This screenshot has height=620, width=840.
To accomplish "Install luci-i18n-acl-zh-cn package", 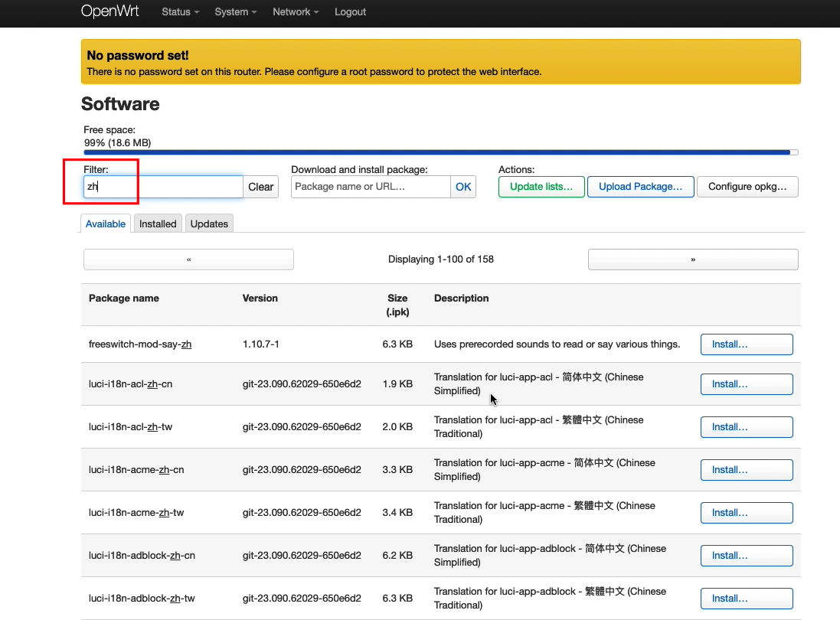I will point(746,384).
